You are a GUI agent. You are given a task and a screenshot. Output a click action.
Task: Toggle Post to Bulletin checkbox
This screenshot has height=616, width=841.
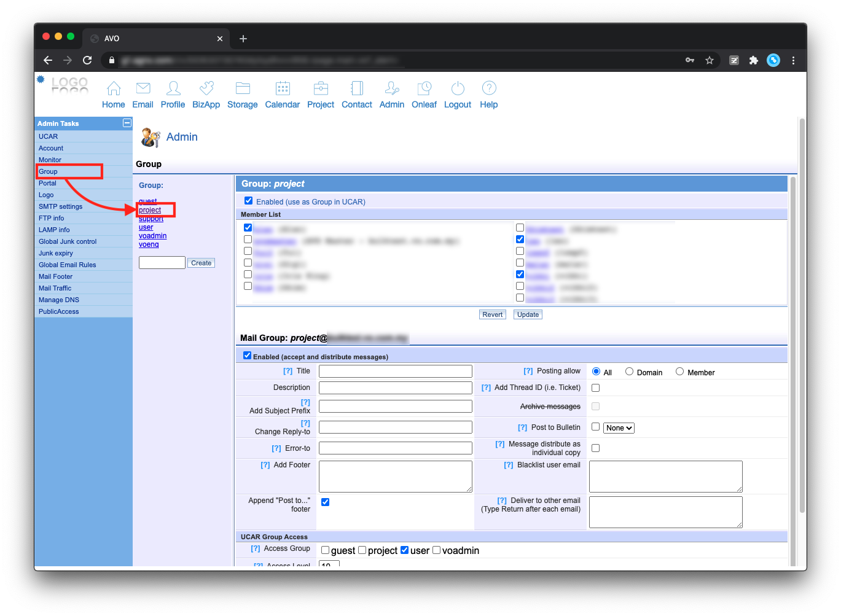(x=595, y=427)
